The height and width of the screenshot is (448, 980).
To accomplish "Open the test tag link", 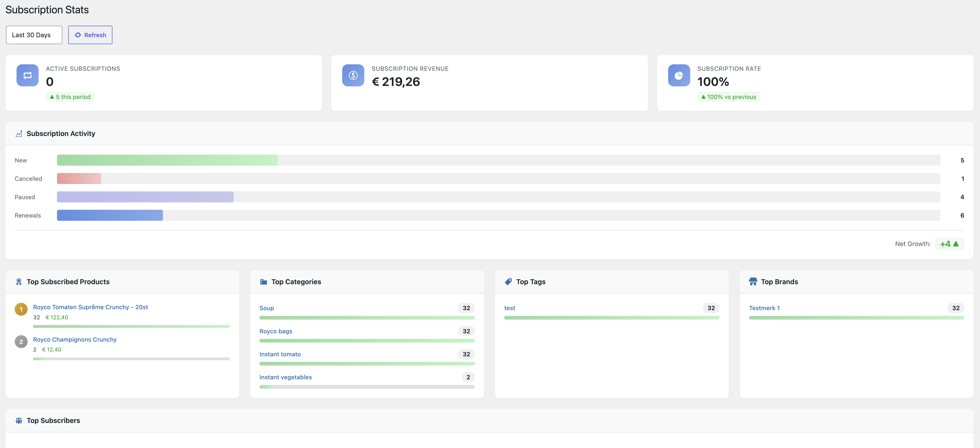I will (510, 308).
